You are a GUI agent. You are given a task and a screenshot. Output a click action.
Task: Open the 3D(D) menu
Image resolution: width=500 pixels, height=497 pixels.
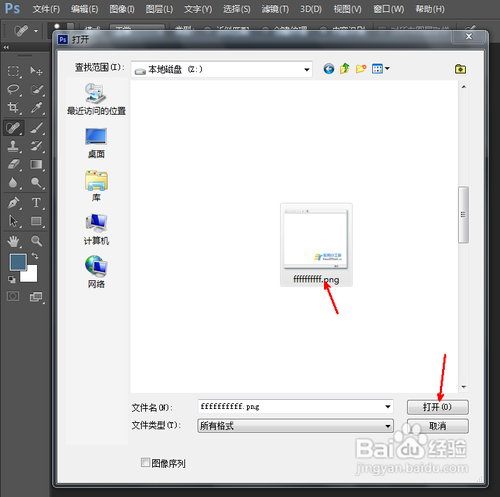[311, 9]
